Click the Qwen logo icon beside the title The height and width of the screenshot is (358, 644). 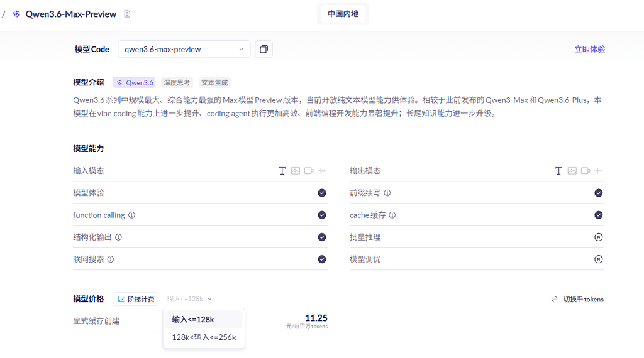tap(16, 14)
